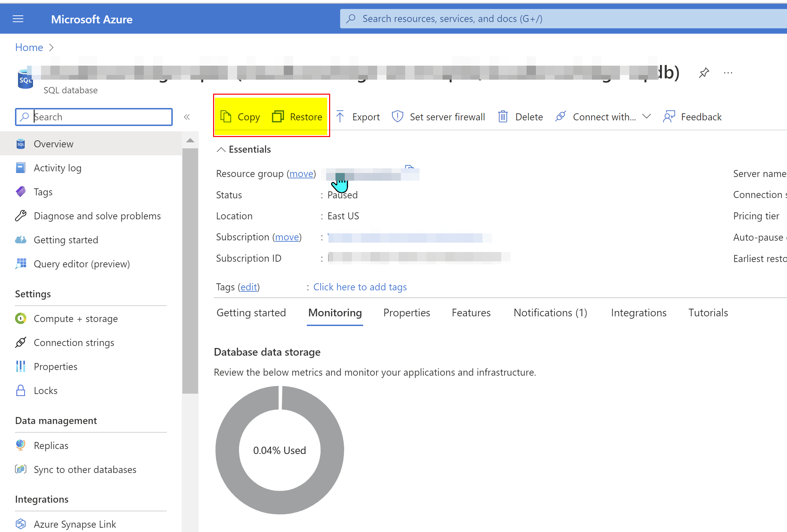Collapse the Essentials section
This screenshot has width=787, height=532.
pyautogui.click(x=221, y=150)
